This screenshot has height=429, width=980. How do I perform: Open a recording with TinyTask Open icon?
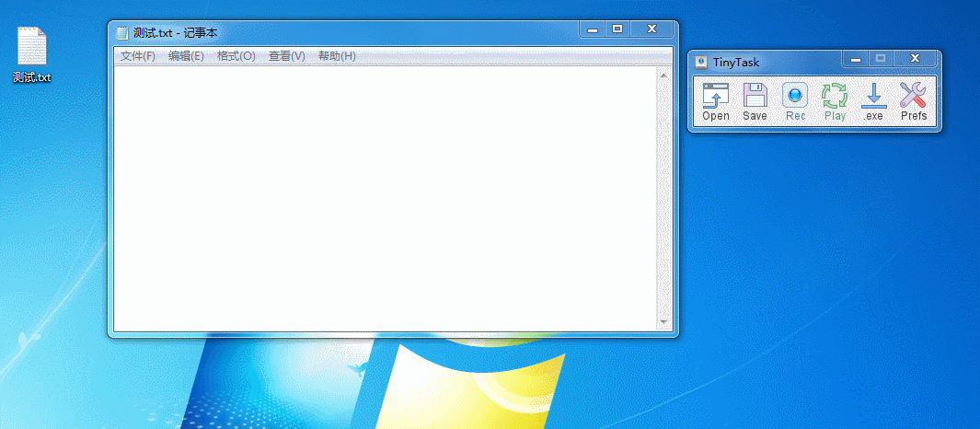[x=716, y=102]
